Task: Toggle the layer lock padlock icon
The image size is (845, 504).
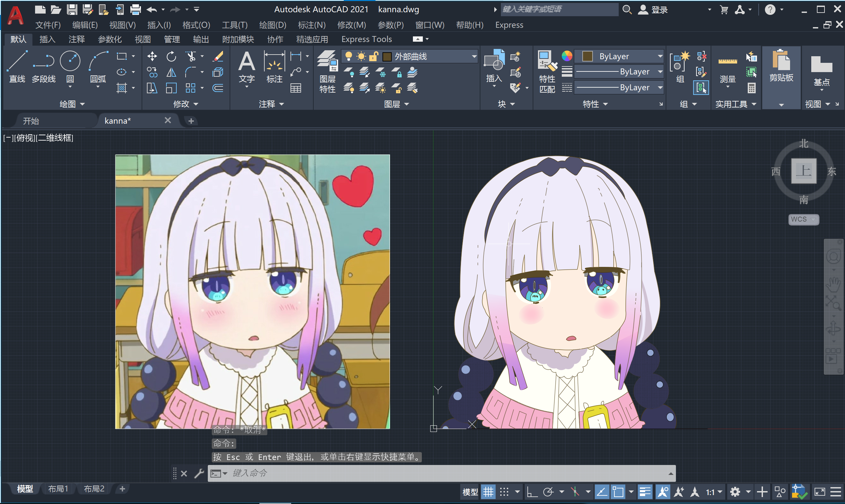Action: (x=374, y=56)
